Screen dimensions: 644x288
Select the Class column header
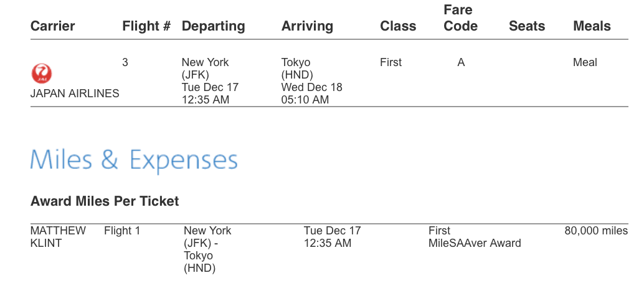click(x=398, y=26)
